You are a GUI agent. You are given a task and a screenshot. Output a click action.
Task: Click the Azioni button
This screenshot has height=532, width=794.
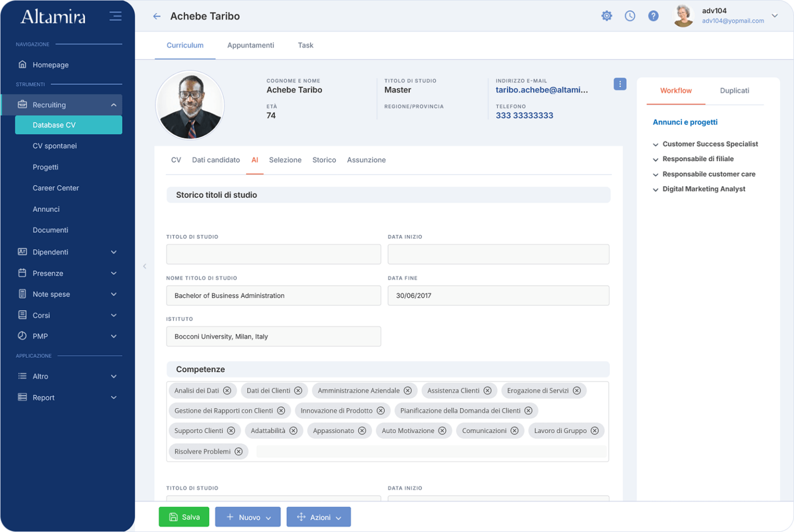[318, 516]
